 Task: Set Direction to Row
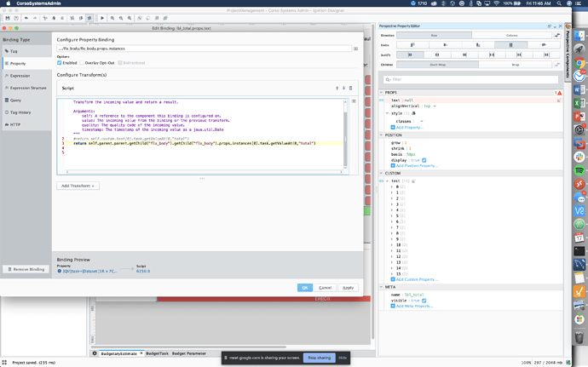tap(434, 35)
